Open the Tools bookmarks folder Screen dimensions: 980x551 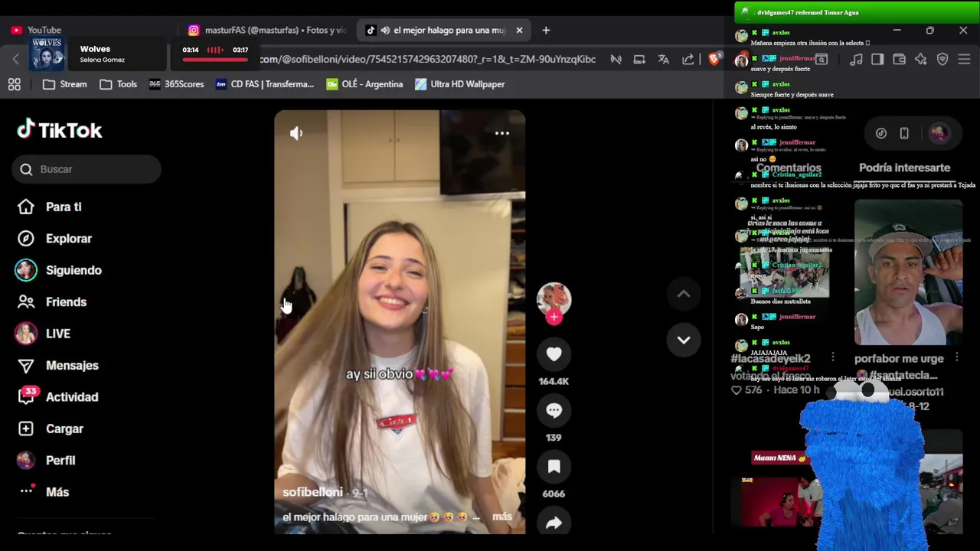pyautogui.click(x=118, y=84)
